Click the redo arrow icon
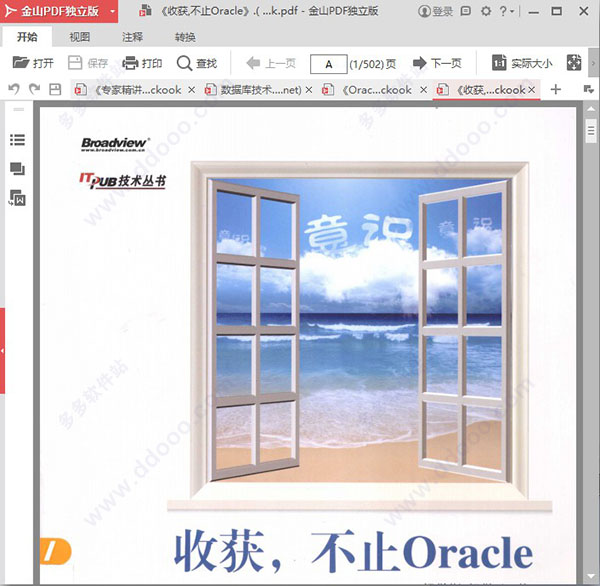The height and width of the screenshot is (586, 600). 34,90
